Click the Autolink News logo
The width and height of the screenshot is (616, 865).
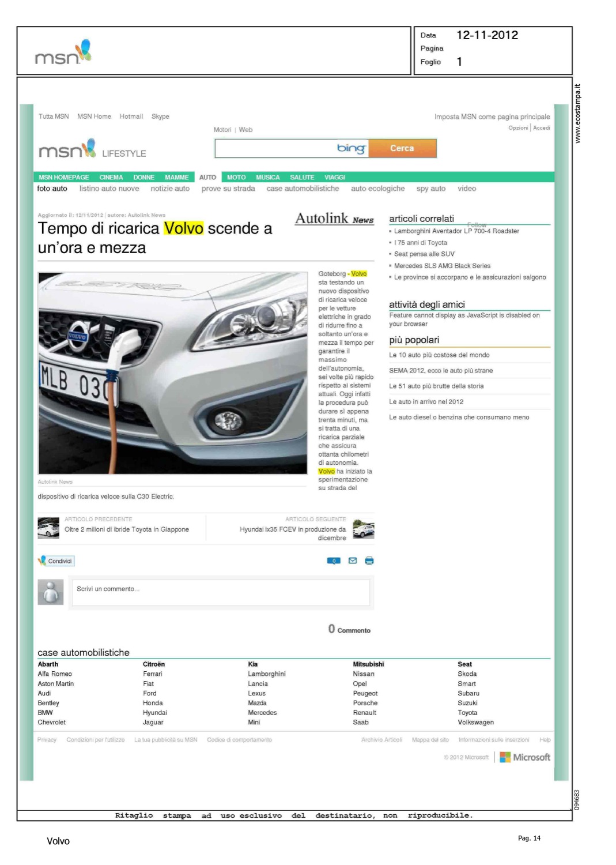(334, 219)
